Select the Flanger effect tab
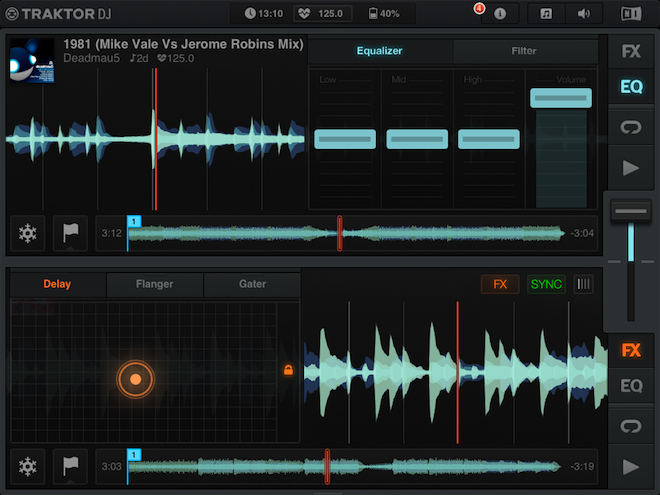Image resolution: width=660 pixels, height=495 pixels. [154, 284]
